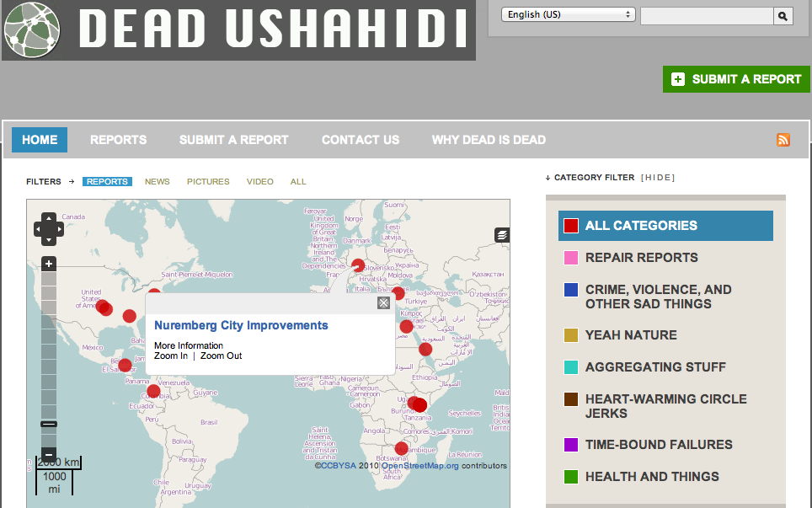Click the map zoom level slider bar
The image size is (812, 508).
49,354
